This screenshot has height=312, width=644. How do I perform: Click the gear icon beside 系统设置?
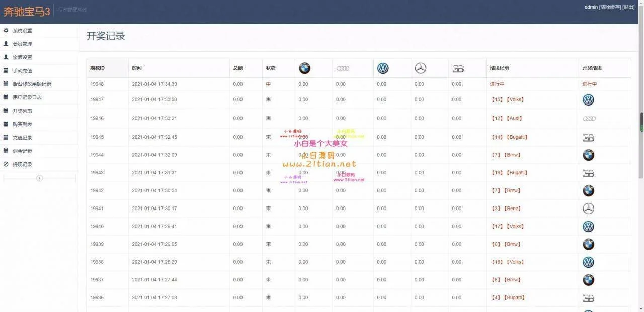tap(6, 31)
